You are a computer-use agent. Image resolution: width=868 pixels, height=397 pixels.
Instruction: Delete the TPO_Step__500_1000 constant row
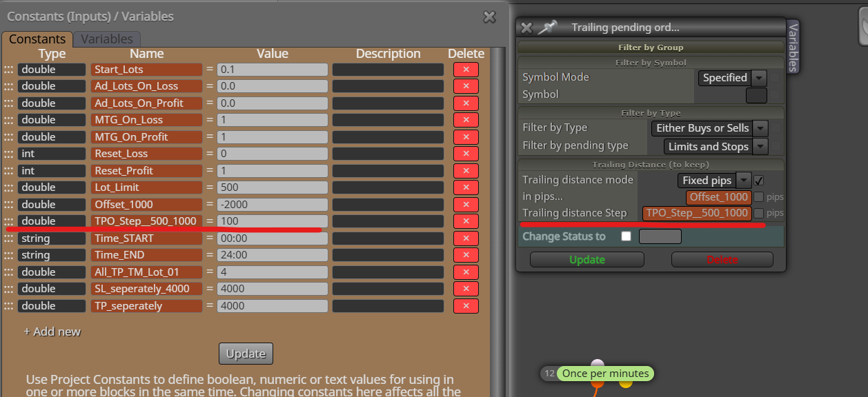click(466, 221)
